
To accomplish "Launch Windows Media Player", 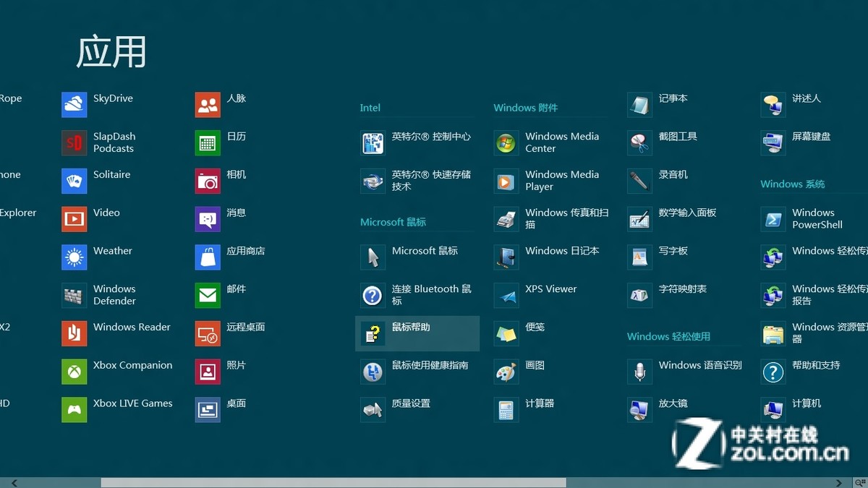I will (x=506, y=181).
